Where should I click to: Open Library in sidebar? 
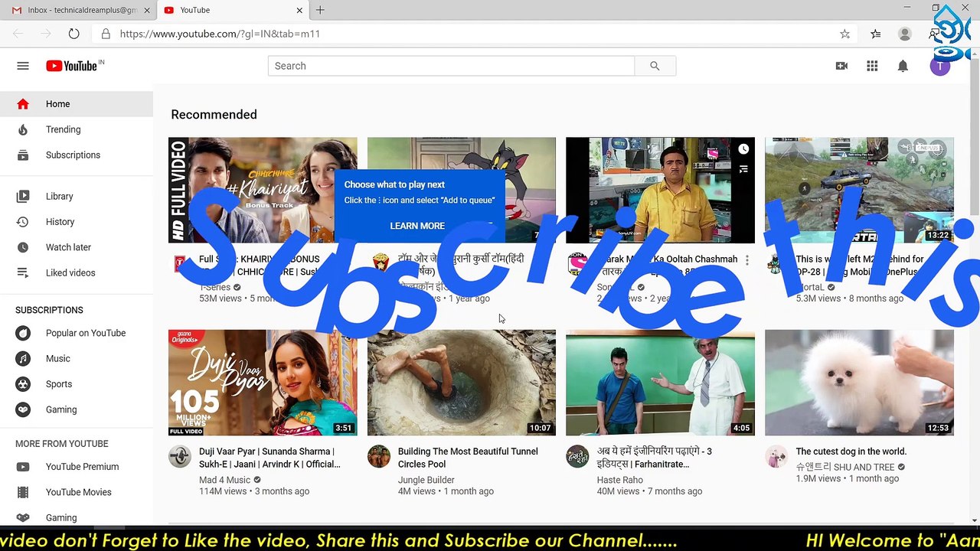(x=77, y=196)
